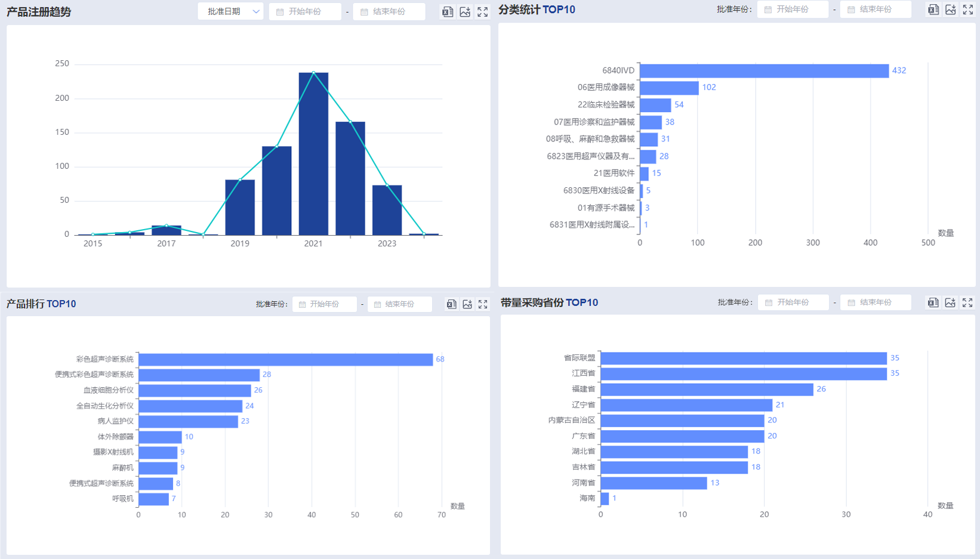The height and width of the screenshot is (559, 980).
Task: Click the 福建省 bar
Action: pyautogui.click(x=707, y=389)
